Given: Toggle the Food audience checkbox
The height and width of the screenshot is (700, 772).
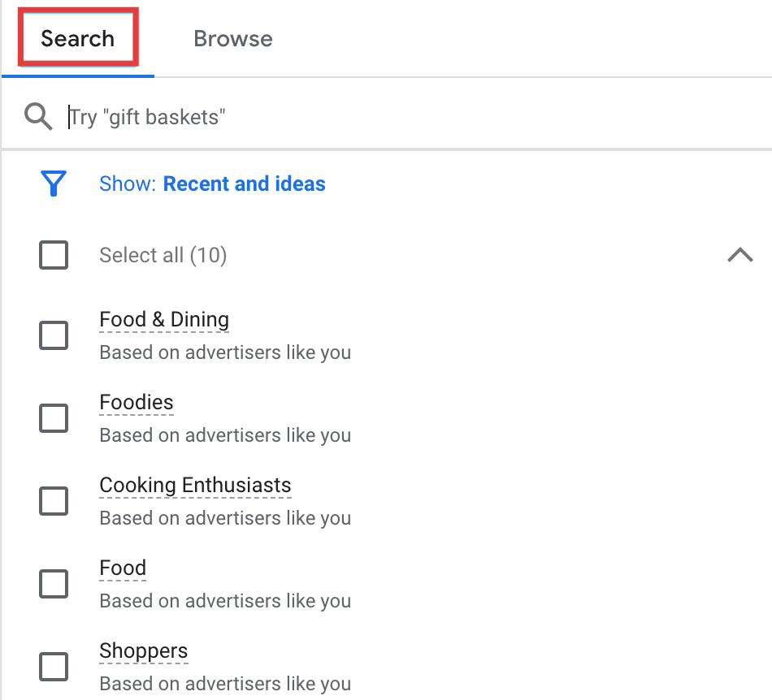Looking at the screenshot, I should [x=54, y=584].
